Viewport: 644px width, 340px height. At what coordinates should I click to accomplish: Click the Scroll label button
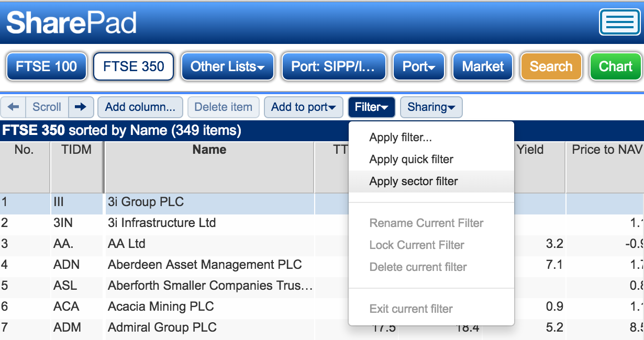click(x=47, y=107)
